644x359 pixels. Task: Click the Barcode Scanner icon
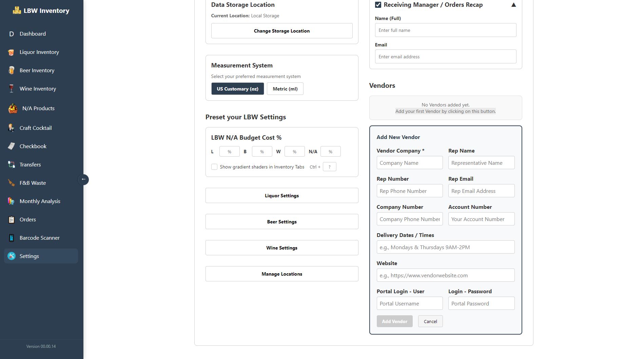click(x=11, y=238)
